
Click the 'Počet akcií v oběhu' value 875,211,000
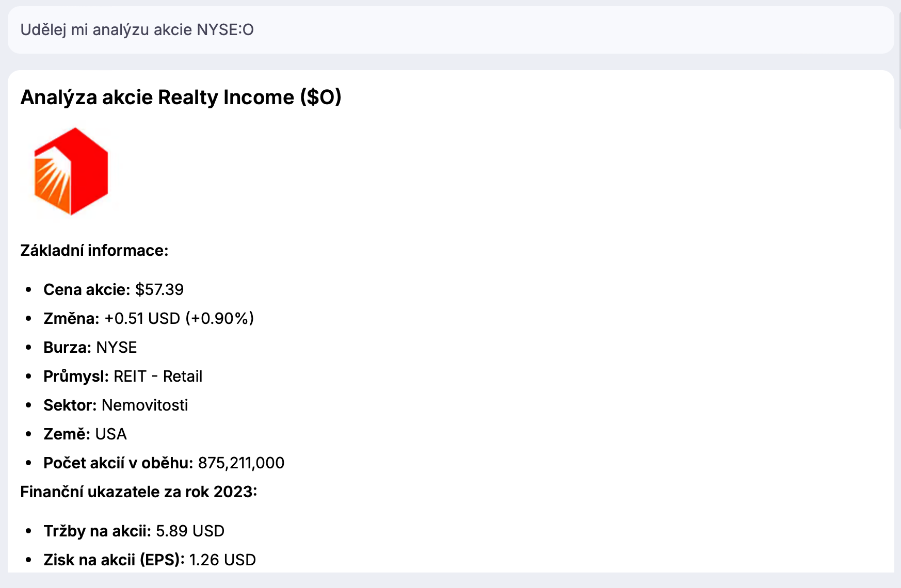241,463
